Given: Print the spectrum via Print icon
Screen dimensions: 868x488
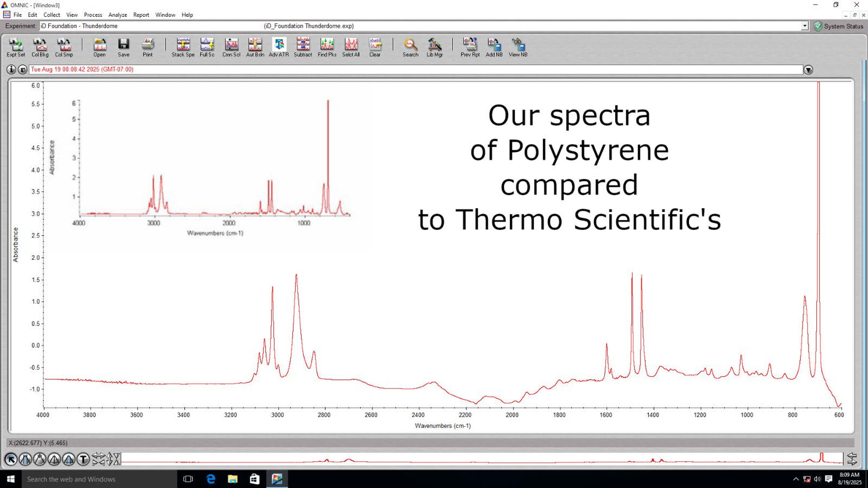Looking at the screenshot, I should pos(148,47).
